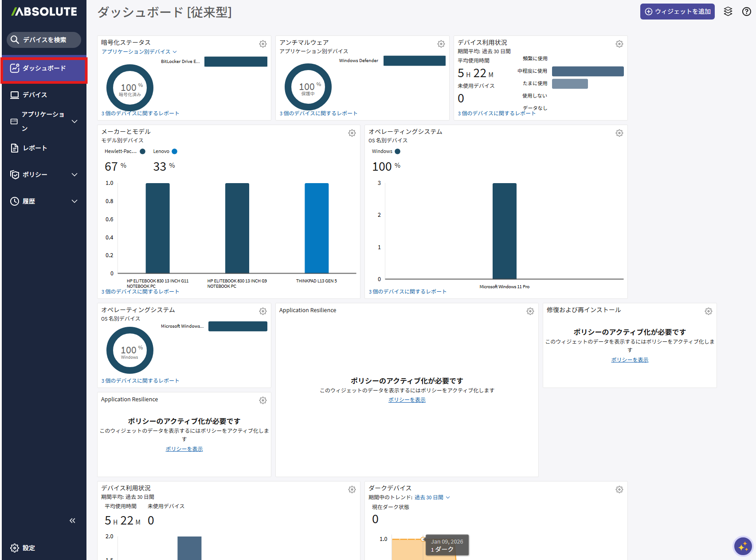Click the デバイスを検索 search field

44,40
